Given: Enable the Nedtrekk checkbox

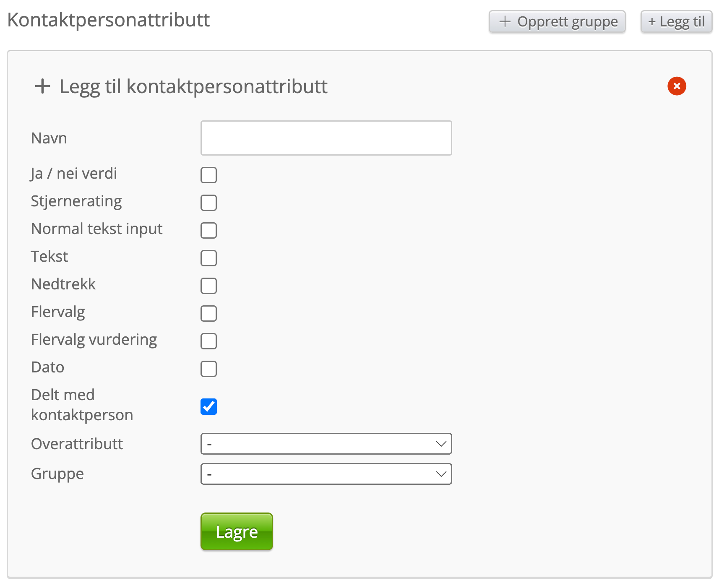Looking at the screenshot, I should [x=208, y=286].
